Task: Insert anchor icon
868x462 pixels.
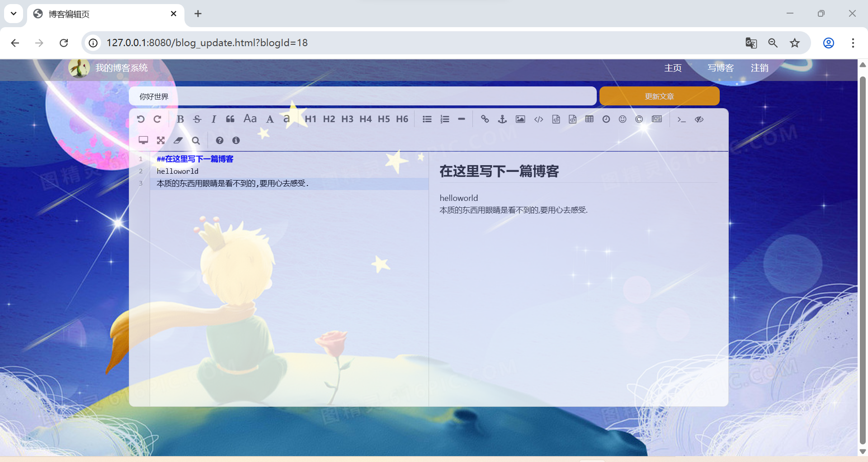Action: (x=502, y=119)
